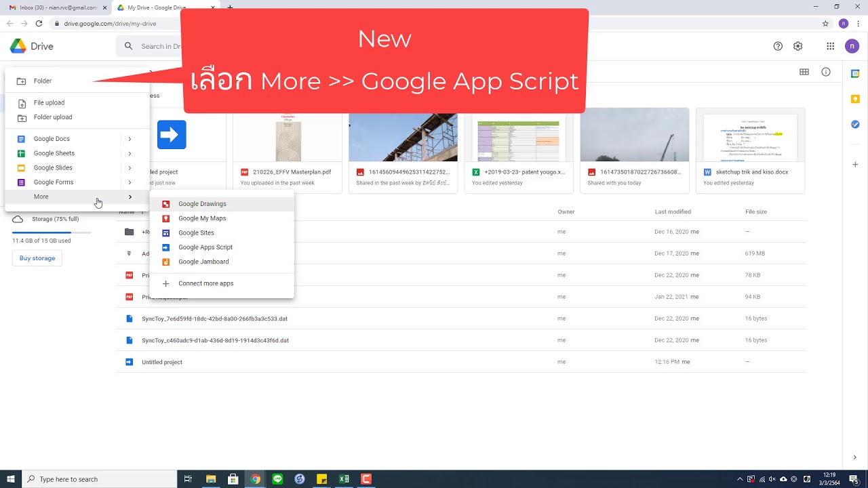The height and width of the screenshot is (488, 868).
Task: Switch to grid layout view
Action: [804, 72]
